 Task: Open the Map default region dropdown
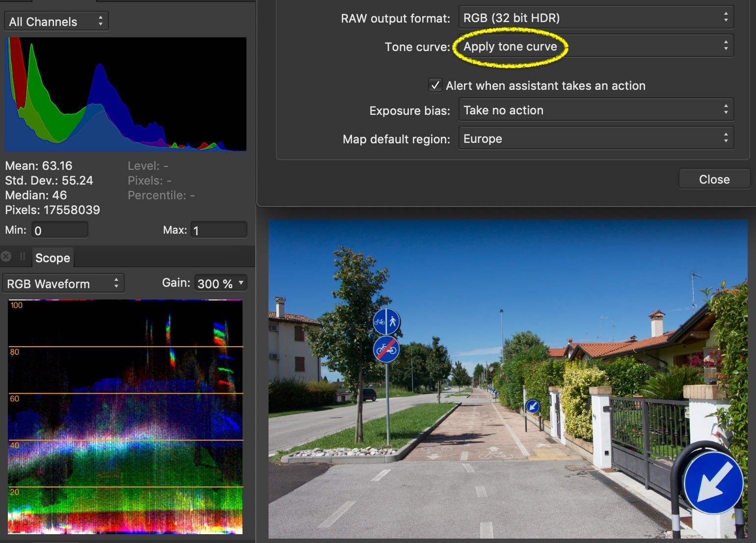click(x=596, y=138)
